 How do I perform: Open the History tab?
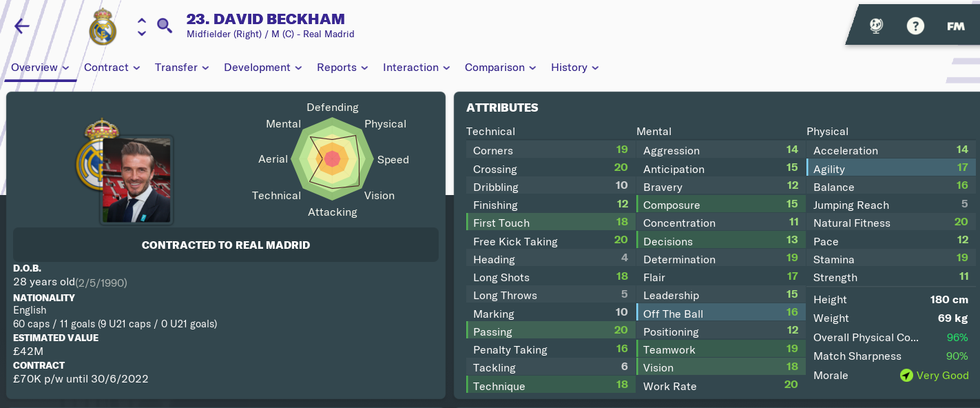click(575, 68)
